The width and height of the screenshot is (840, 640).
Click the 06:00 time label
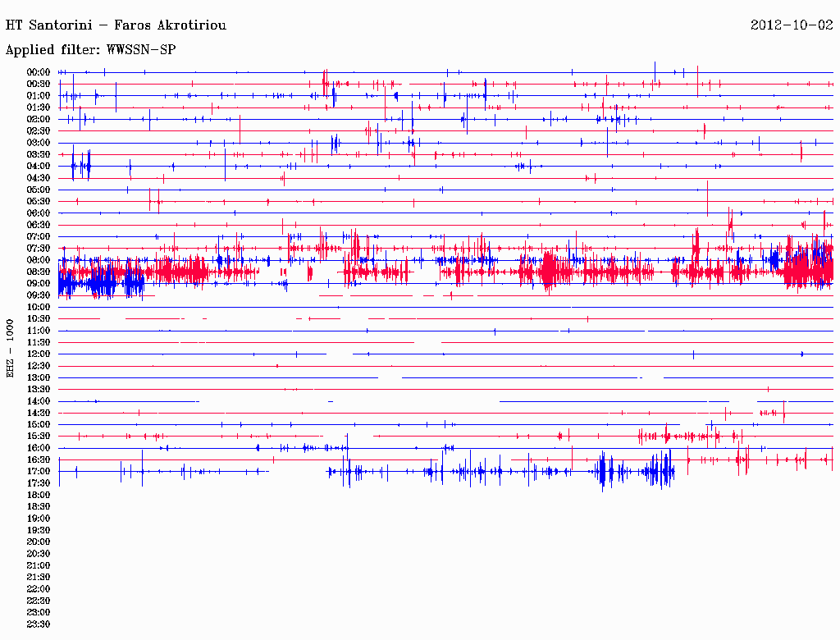(x=39, y=213)
